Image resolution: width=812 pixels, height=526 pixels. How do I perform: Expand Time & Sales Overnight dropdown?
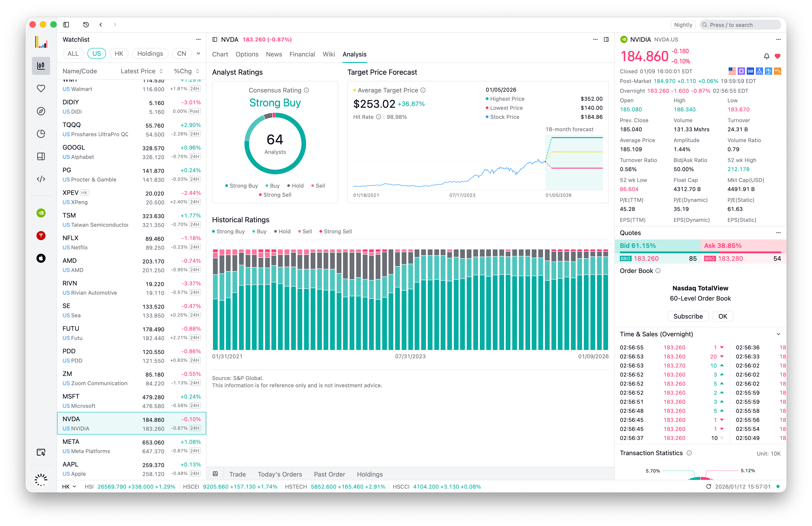tap(778, 334)
